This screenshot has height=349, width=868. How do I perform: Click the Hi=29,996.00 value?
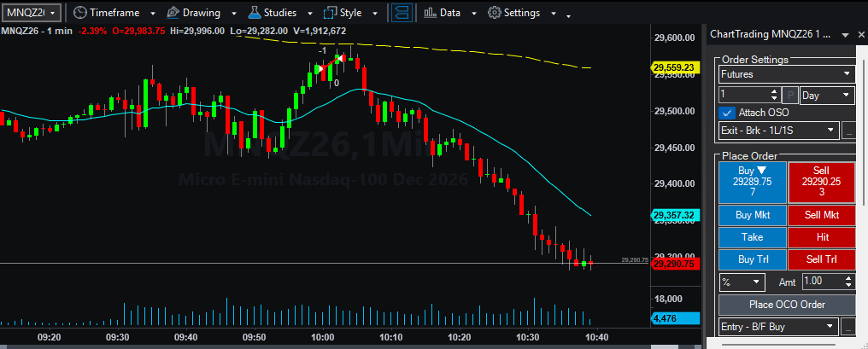[197, 31]
